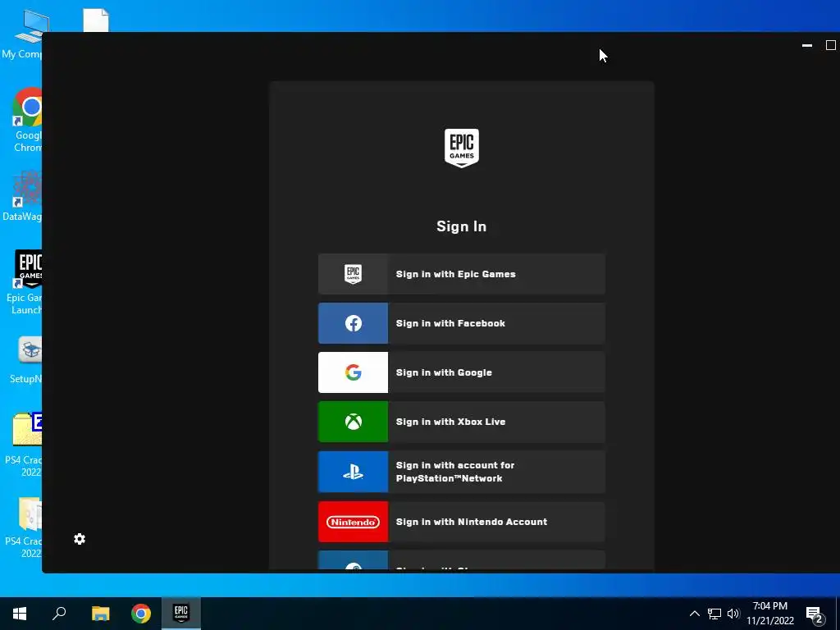Open taskbar search magnifier
This screenshot has width=840, height=630.
[59, 614]
